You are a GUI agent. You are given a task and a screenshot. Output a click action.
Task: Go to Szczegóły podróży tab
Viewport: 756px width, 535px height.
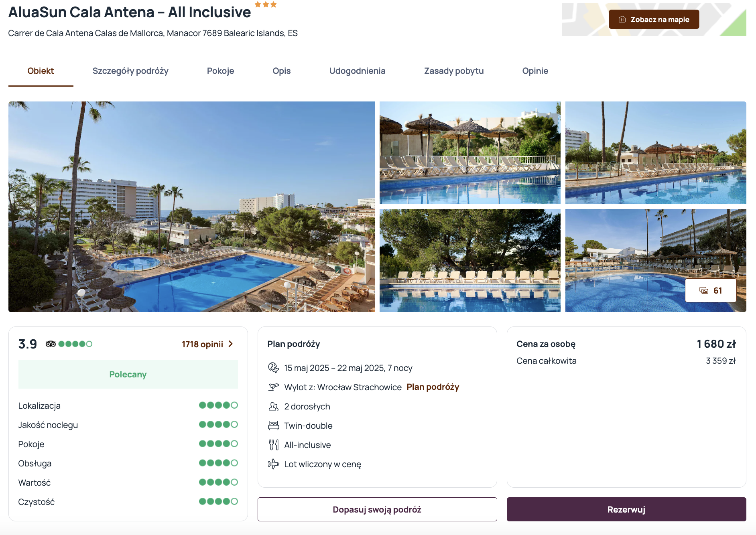(130, 71)
